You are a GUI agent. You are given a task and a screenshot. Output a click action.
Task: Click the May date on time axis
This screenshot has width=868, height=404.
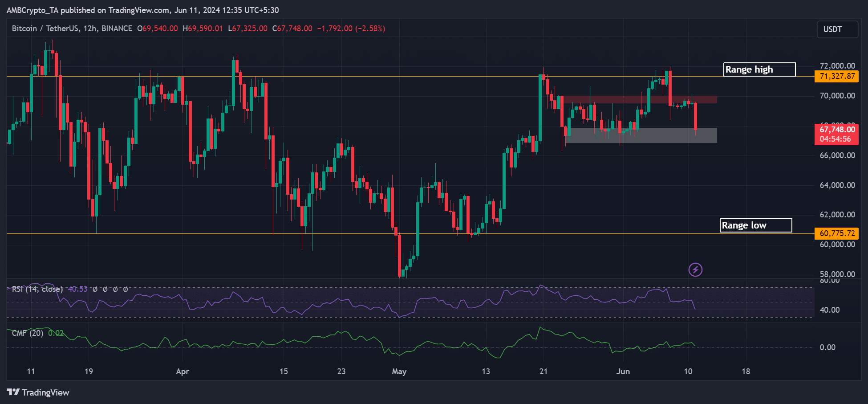[x=399, y=371]
